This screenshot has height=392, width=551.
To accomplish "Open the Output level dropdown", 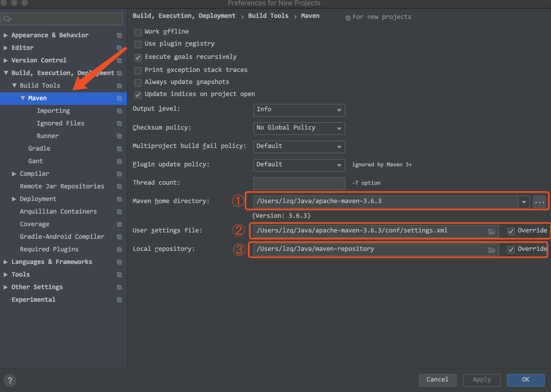I will 299,110.
